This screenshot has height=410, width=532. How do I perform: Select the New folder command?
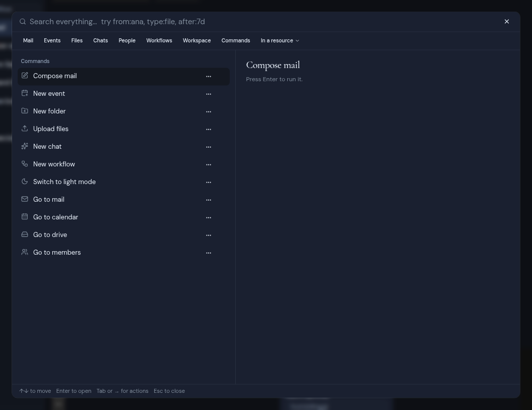tap(123, 111)
